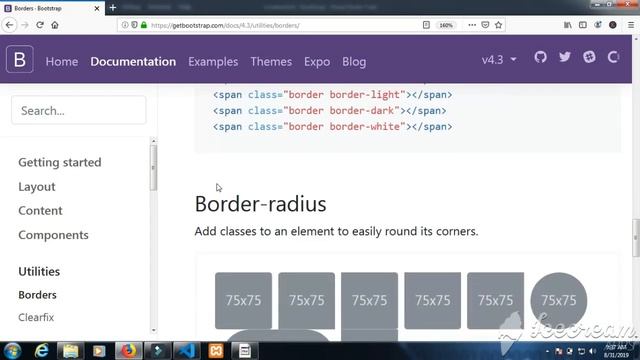Viewport: 640px width, 360px height.
Task: Select the Borders - Bootstrap tab
Action: 52,8
